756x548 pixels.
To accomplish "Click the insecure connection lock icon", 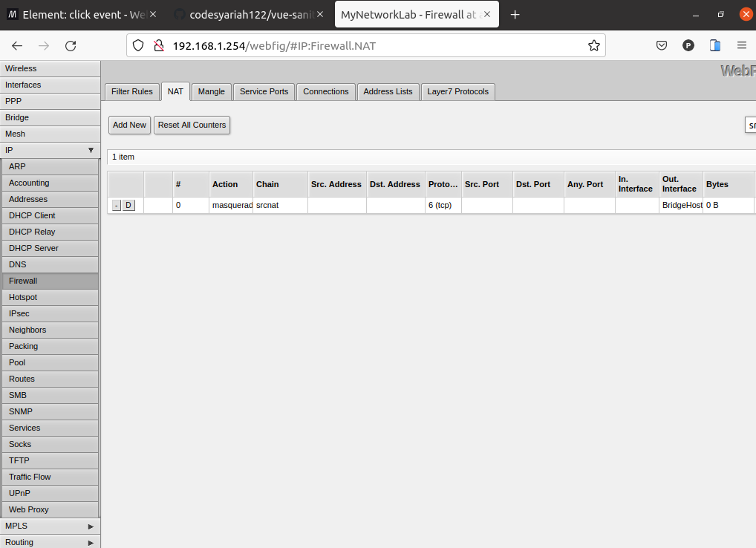I will pyautogui.click(x=159, y=46).
